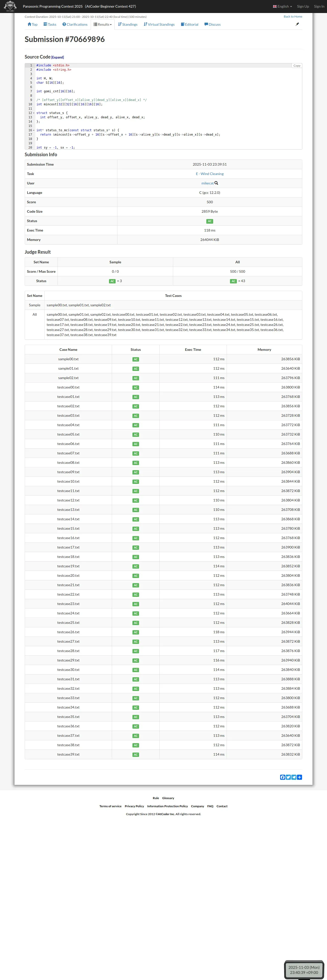Image resolution: width=327 pixels, height=980 pixels.
Task: Click the magnifier icon next to mikecat
Action: click(x=216, y=183)
